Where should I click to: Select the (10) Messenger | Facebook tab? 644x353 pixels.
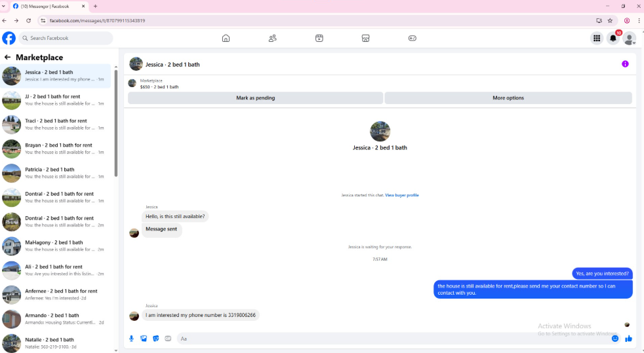tap(49, 6)
